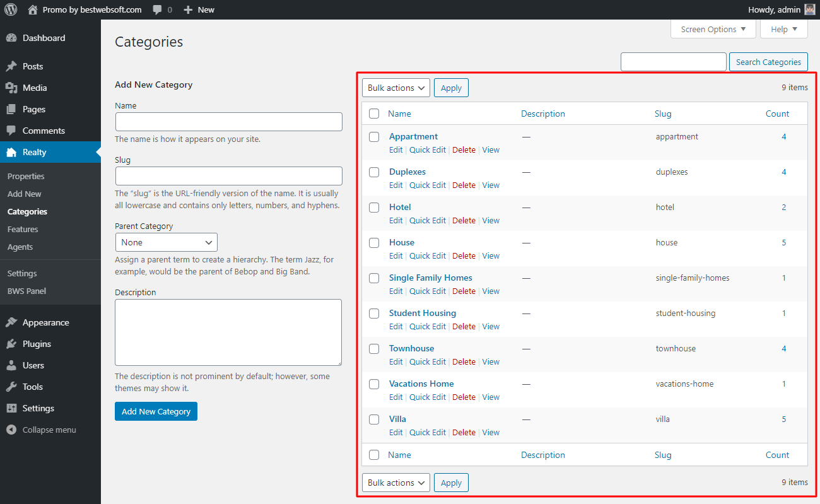Click the Pages icon in sidebar
The width and height of the screenshot is (820, 504).
point(11,109)
